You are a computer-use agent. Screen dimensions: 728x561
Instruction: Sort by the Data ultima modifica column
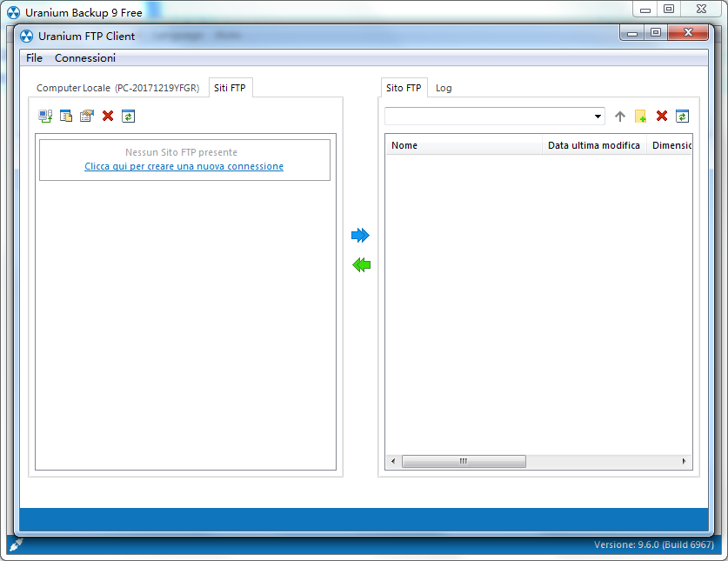[x=594, y=145]
